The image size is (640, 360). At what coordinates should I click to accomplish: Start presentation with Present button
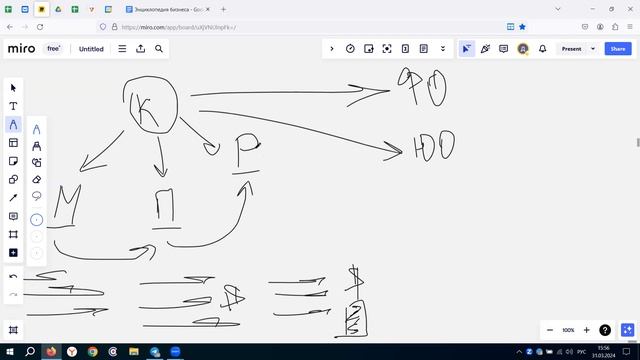tap(571, 49)
